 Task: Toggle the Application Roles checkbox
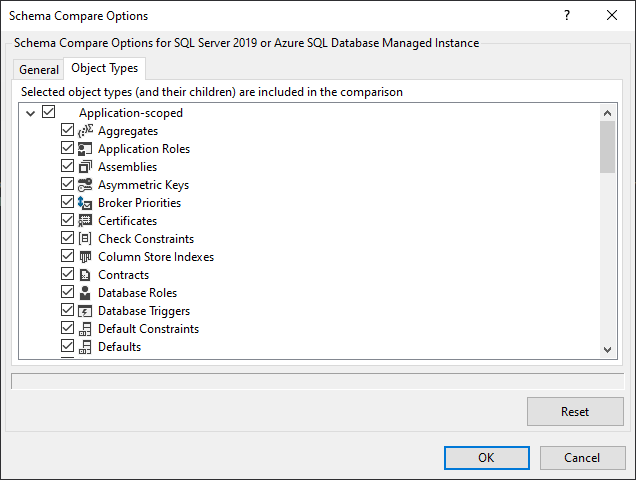point(67,148)
